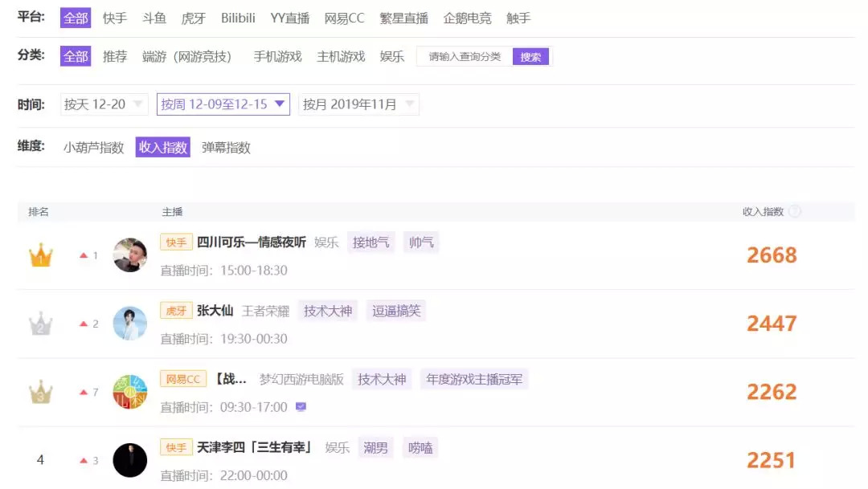Click red up arrow beside rank change 2
This screenshot has height=489, width=868.
coord(84,324)
